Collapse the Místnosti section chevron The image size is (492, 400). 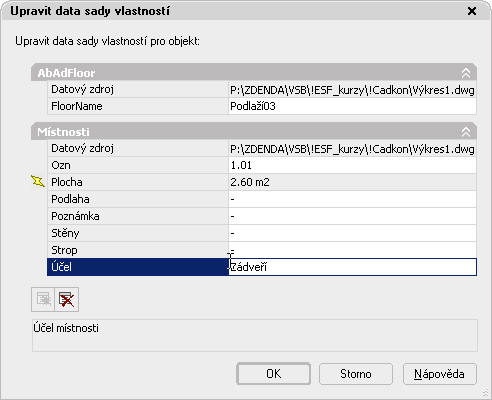pyautogui.click(x=466, y=132)
